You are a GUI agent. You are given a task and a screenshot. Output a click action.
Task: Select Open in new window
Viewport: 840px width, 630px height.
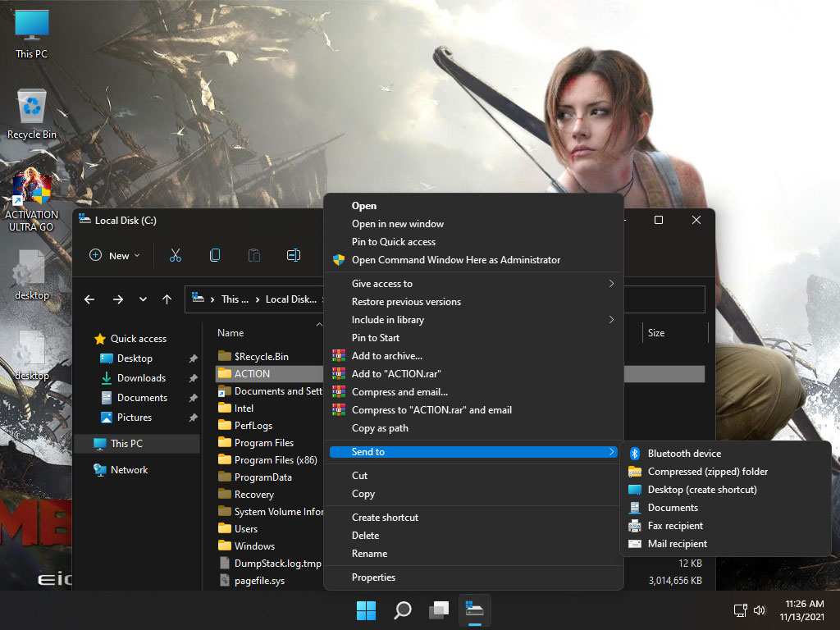tap(473, 224)
